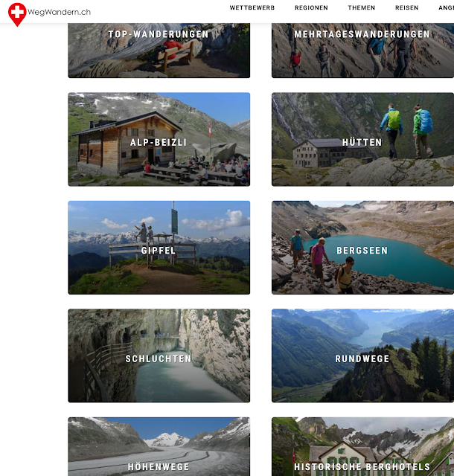454x476 pixels.
Task: Open the WegWandern.ch homepage link text
Action: pyautogui.click(x=59, y=12)
